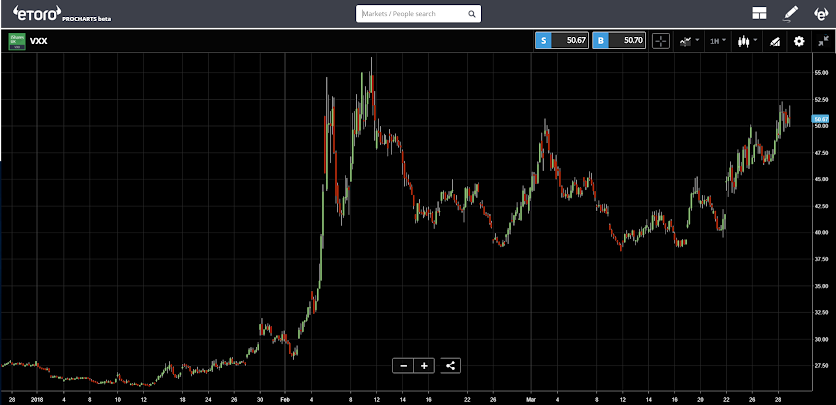836x405 pixels.
Task: Click the magnifying glass search icon
Action: pyautogui.click(x=472, y=14)
